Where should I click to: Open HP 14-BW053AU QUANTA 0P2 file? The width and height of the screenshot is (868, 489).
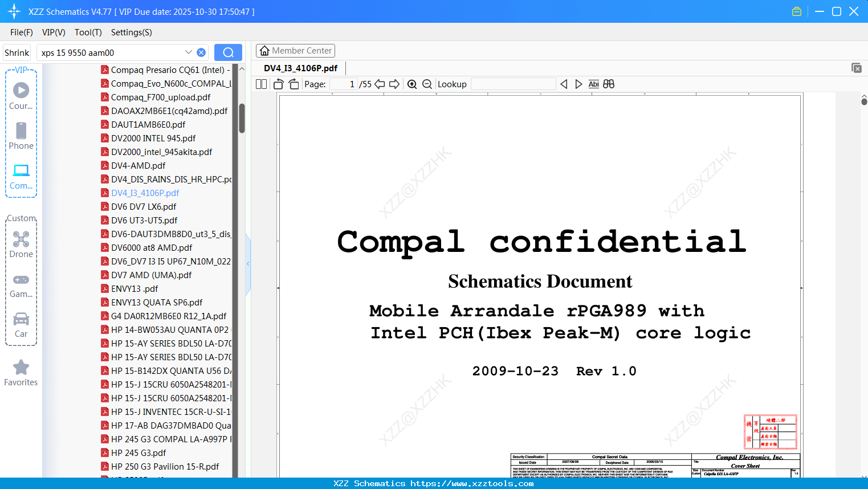166,330
